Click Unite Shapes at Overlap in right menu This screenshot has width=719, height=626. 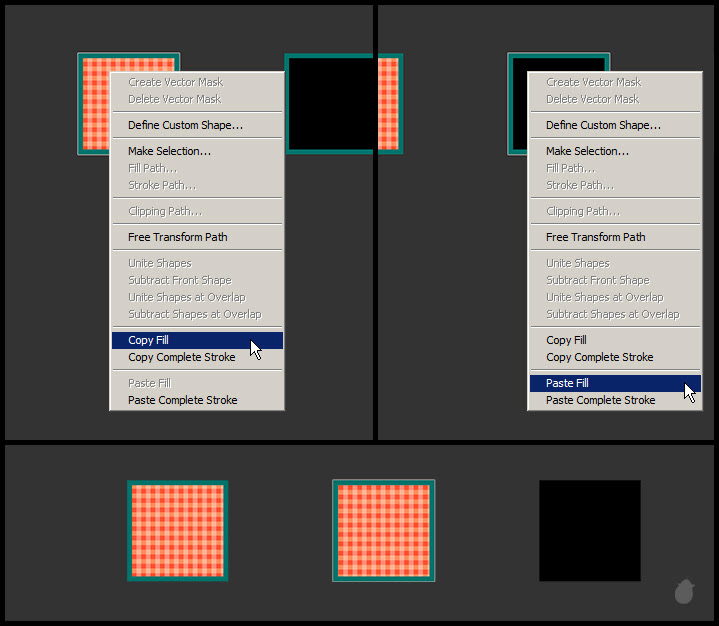pos(615,297)
